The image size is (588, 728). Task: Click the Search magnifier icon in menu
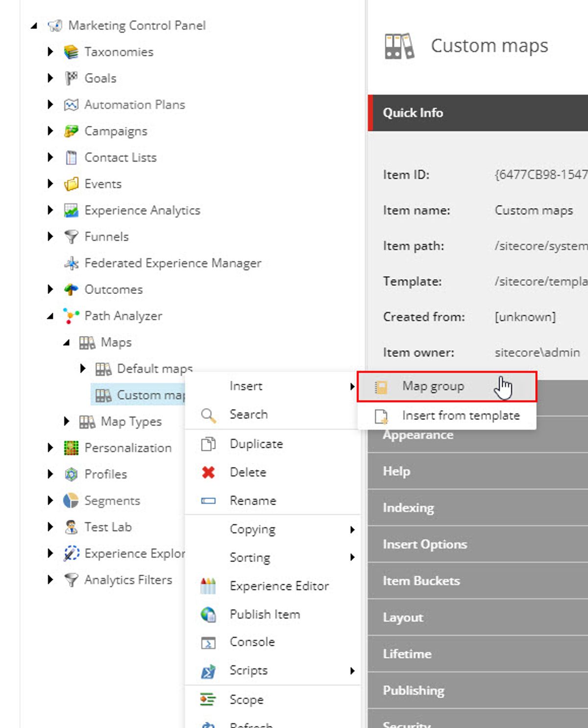[x=208, y=415]
